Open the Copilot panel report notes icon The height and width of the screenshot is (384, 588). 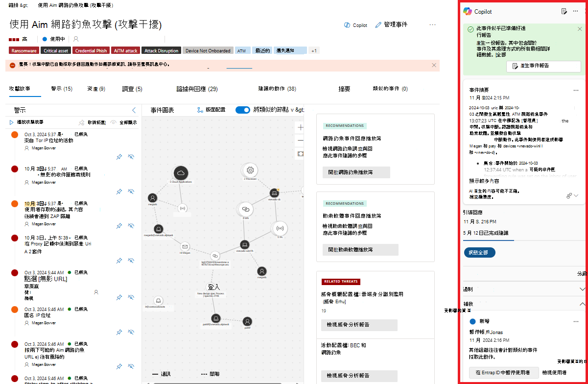(x=564, y=11)
